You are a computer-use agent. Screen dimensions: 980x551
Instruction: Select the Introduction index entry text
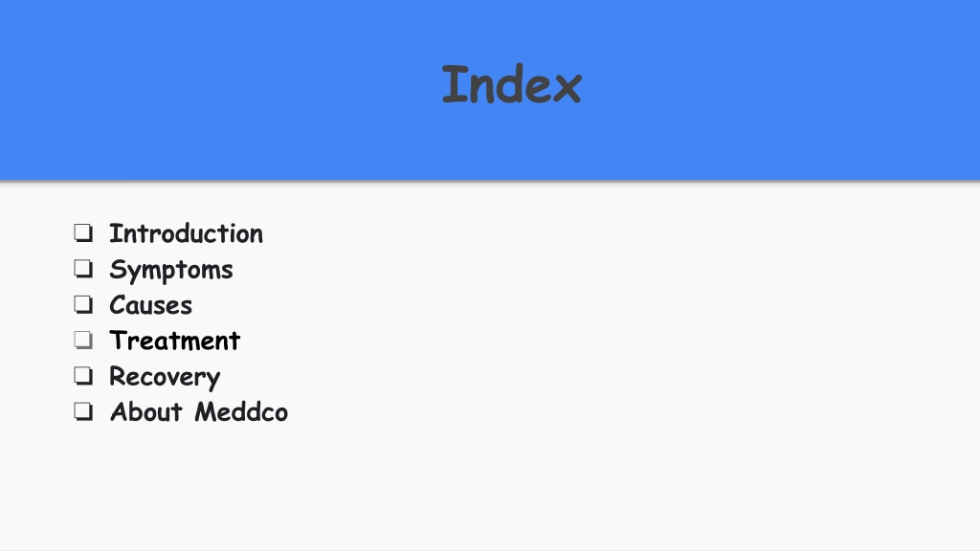coord(187,233)
